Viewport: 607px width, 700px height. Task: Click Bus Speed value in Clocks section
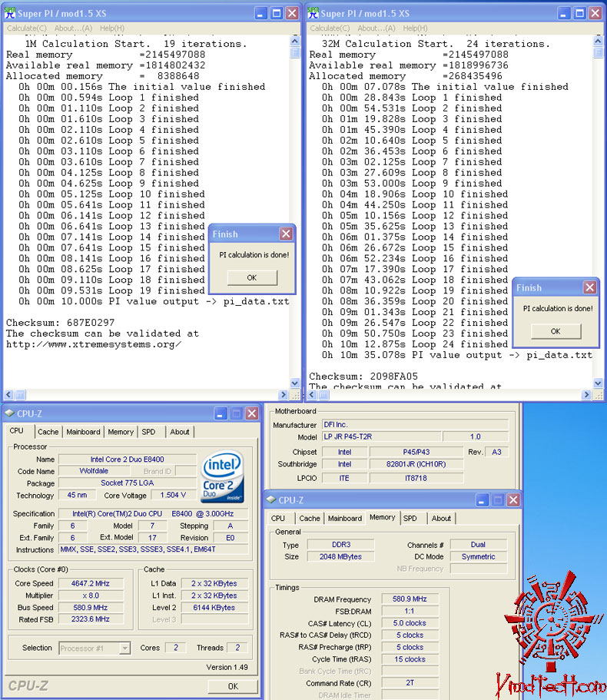tap(91, 607)
